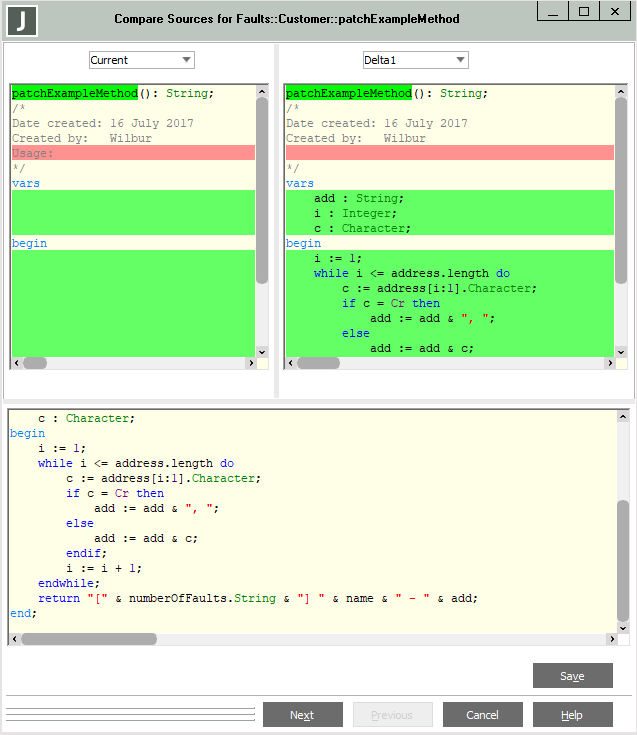Click horizontal scrollbar thumb in Delta1 pane
Image resolution: width=637 pixels, height=735 pixels.
[318, 364]
